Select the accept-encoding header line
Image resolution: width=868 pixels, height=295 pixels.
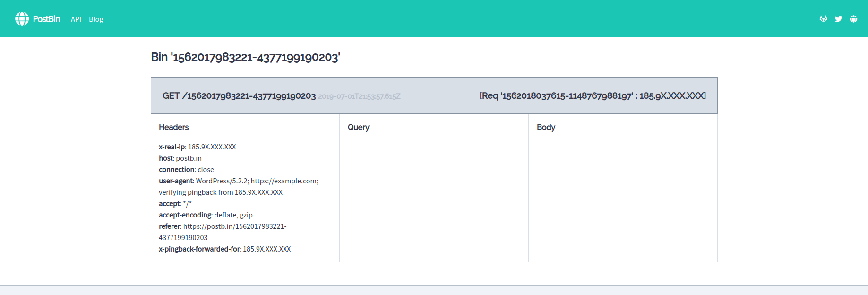pyautogui.click(x=206, y=215)
